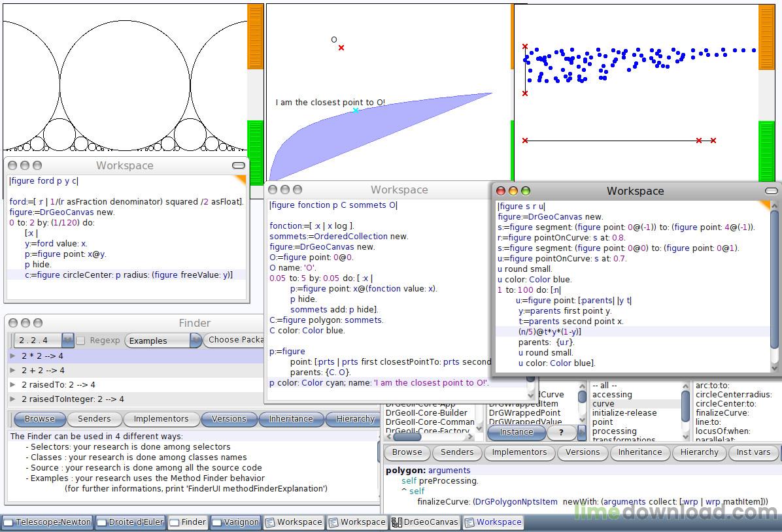Click Inheritance in the class browser toolbar
The height and width of the screenshot is (532, 782).
[640, 452]
